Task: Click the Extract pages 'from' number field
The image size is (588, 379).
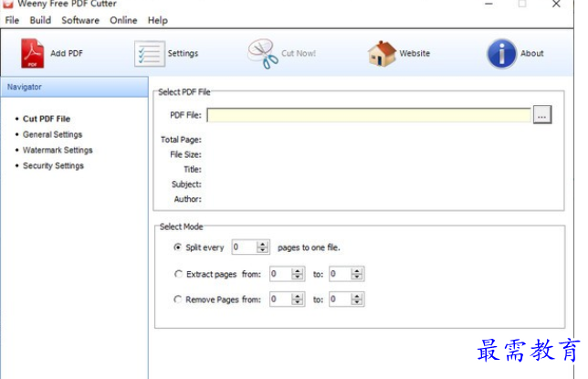Action: 281,274
